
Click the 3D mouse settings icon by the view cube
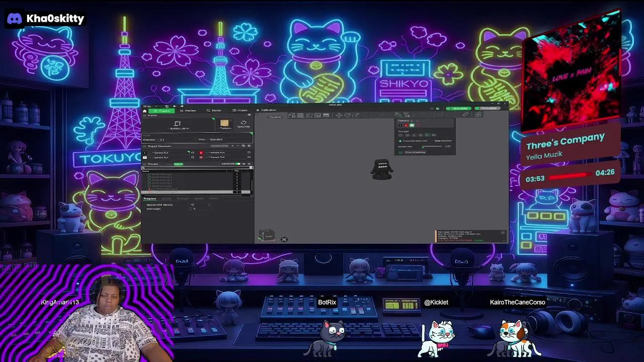tap(284, 239)
